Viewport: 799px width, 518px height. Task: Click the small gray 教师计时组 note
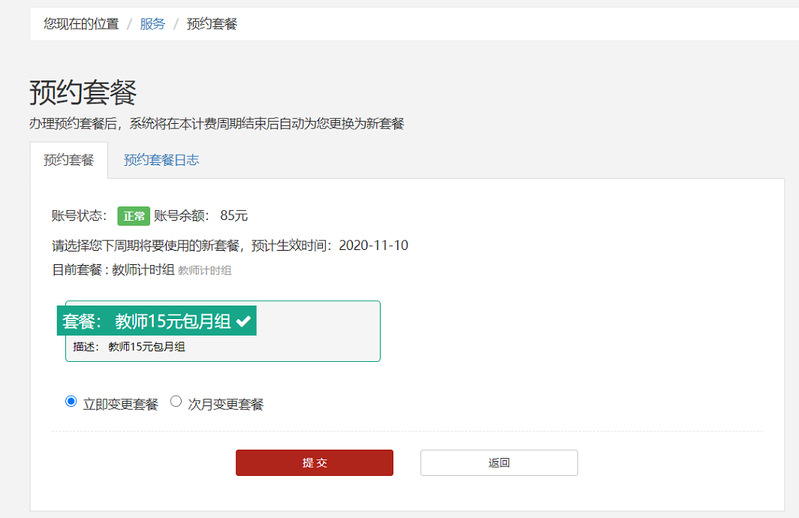click(205, 271)
